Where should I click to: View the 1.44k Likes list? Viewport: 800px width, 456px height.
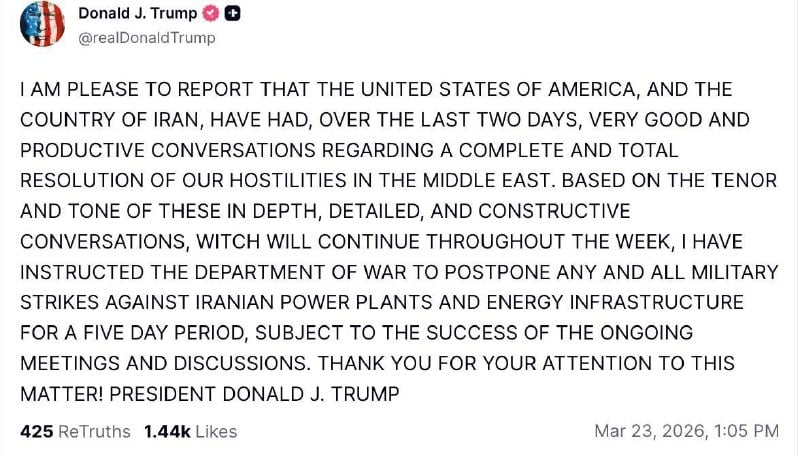[190, 431]
